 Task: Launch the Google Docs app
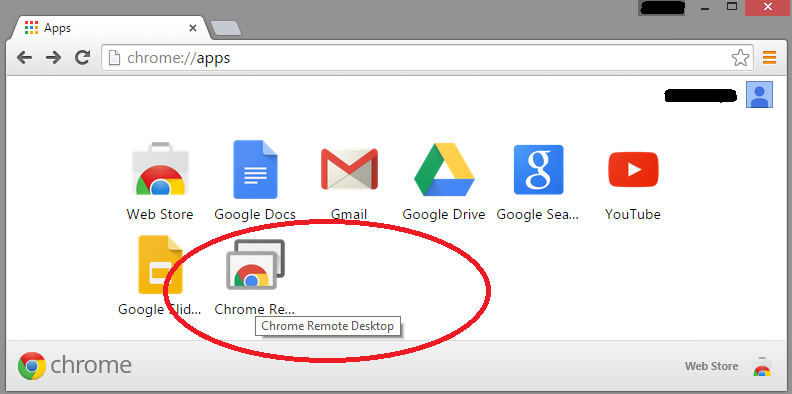click(255, 169)
